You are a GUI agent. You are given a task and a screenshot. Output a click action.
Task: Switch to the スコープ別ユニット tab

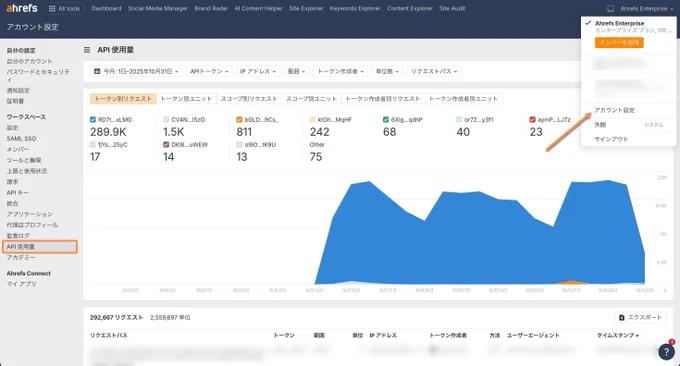pos(311,99)
